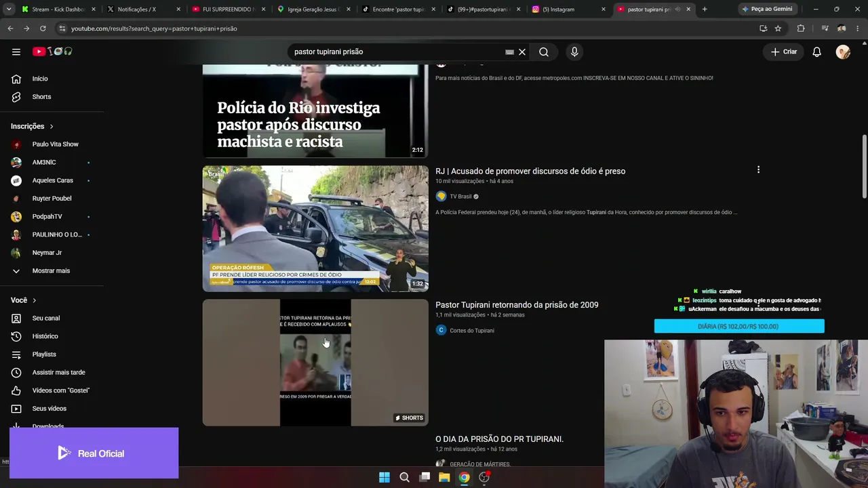Open the Windows Start menu
Viewport: 868px width, 488px height.
point(384,477)
